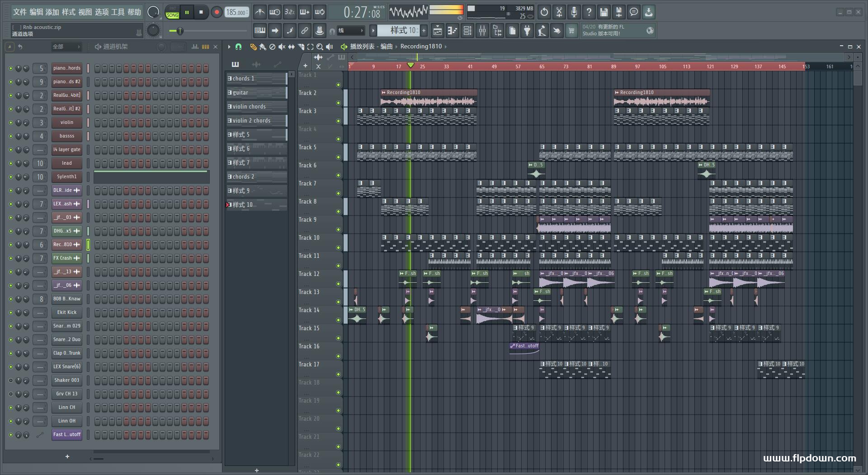868x475 pixels.
Task: Click the arrow after Recording1810 breadcrumb
Action: tap(446, 47)
